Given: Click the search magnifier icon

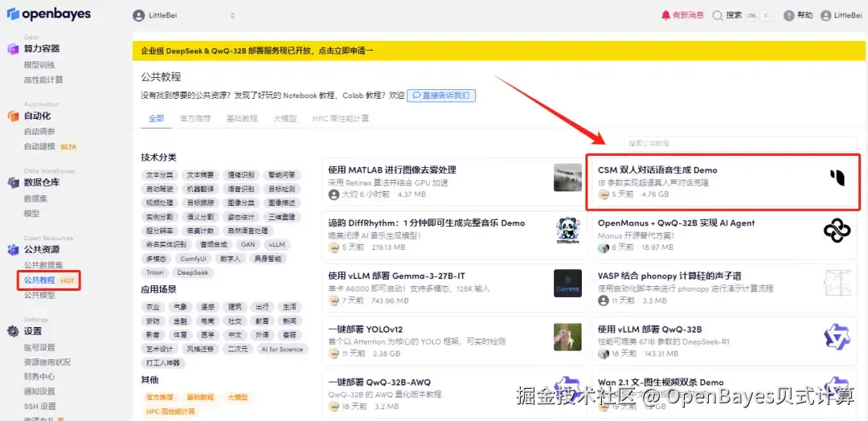Looking at the screenshot, I should point(718,15).
